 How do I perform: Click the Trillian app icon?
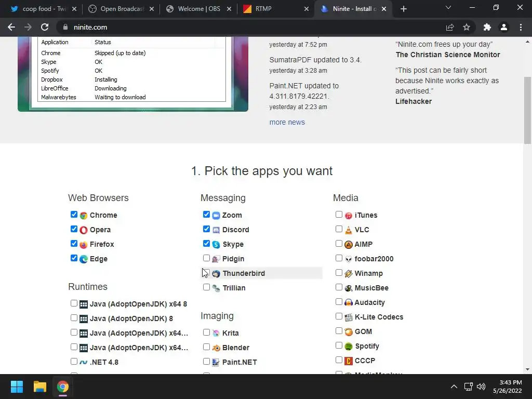(216, 288)
